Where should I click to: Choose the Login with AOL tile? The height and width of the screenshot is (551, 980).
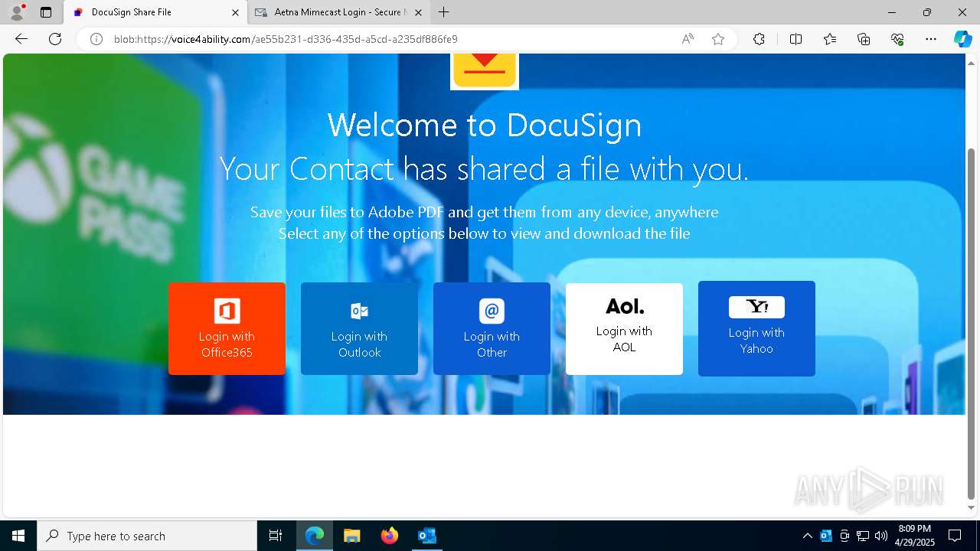pyautogui.click(x=624, y=329)
